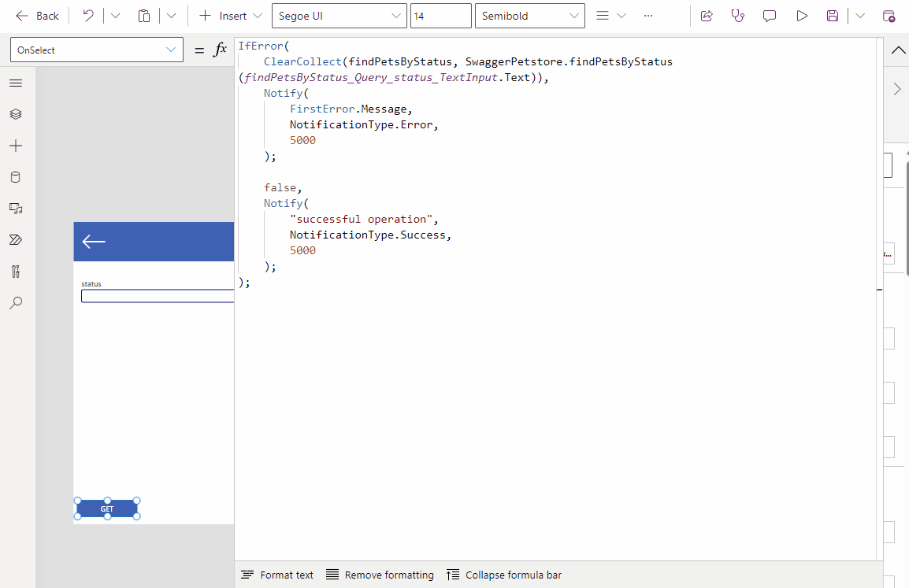Expand the right properties panel chevron
The image size is (909, 588).
pos(896,89)
